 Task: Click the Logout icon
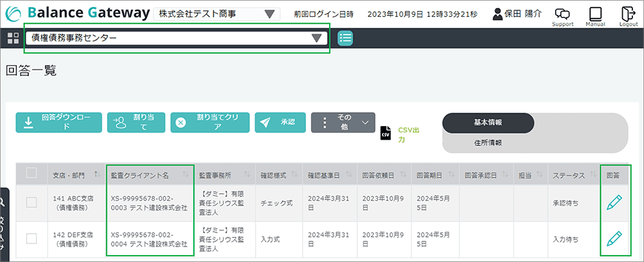coord(628,15)
